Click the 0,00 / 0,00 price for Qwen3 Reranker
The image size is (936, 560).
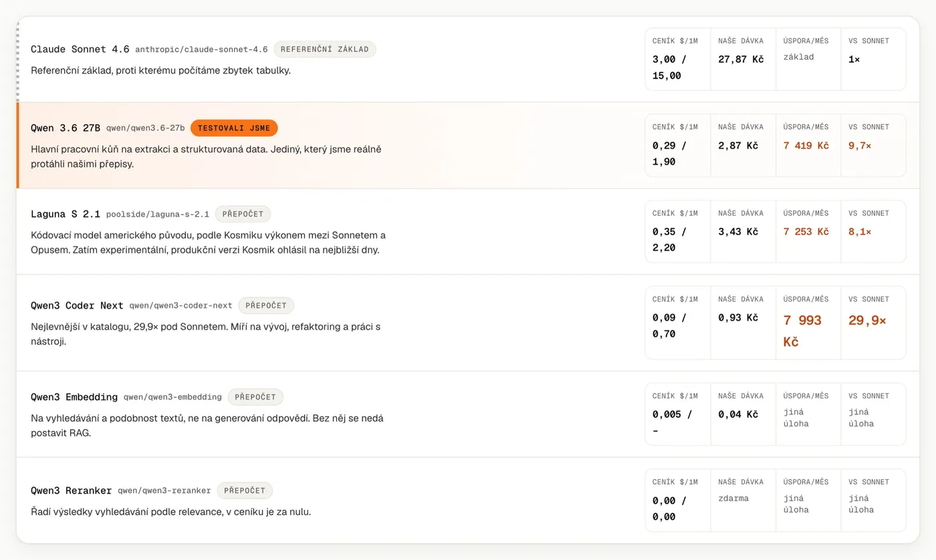(669, 509)
